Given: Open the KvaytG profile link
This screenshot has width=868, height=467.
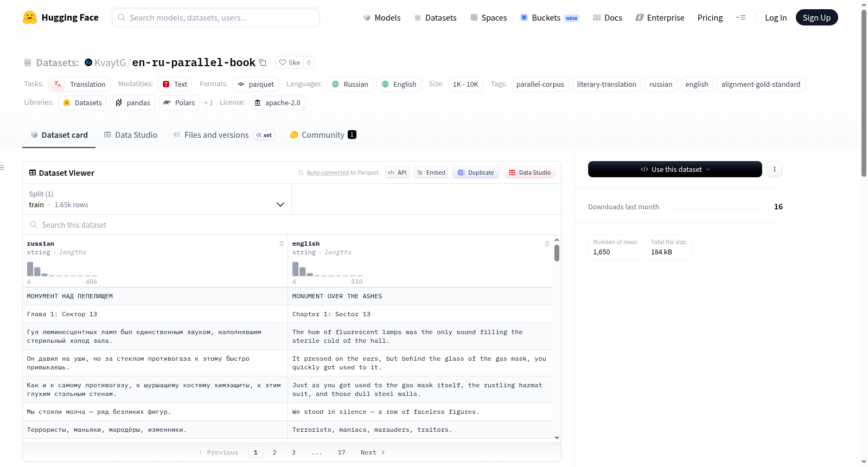Looking at the screenshot, I should click(110, 62).
